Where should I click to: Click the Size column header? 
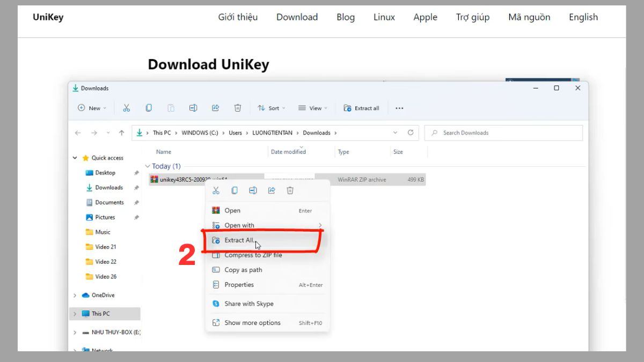(398, 152)
